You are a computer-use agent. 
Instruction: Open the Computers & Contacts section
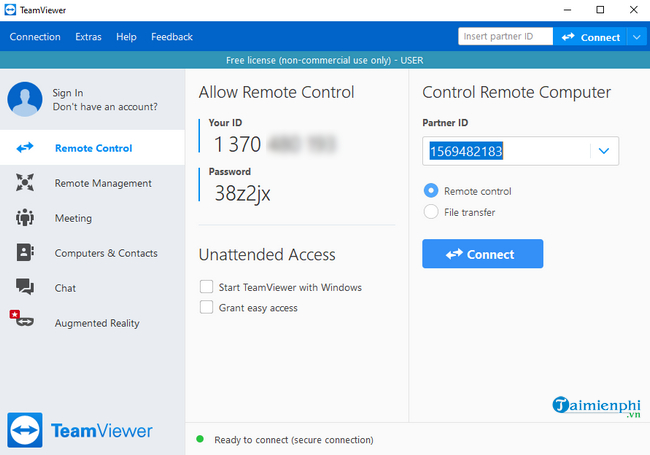pyautogui.click(x=92, y=253)
